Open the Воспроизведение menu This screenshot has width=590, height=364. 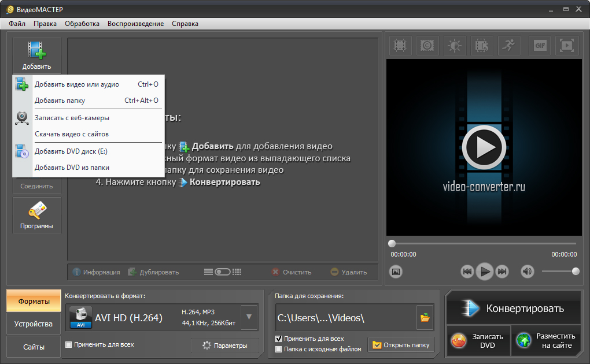135,24
